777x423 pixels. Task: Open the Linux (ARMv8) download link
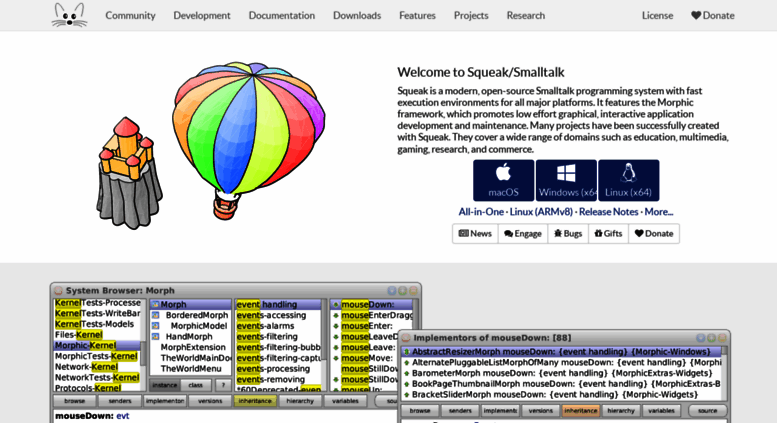(541, 212)
